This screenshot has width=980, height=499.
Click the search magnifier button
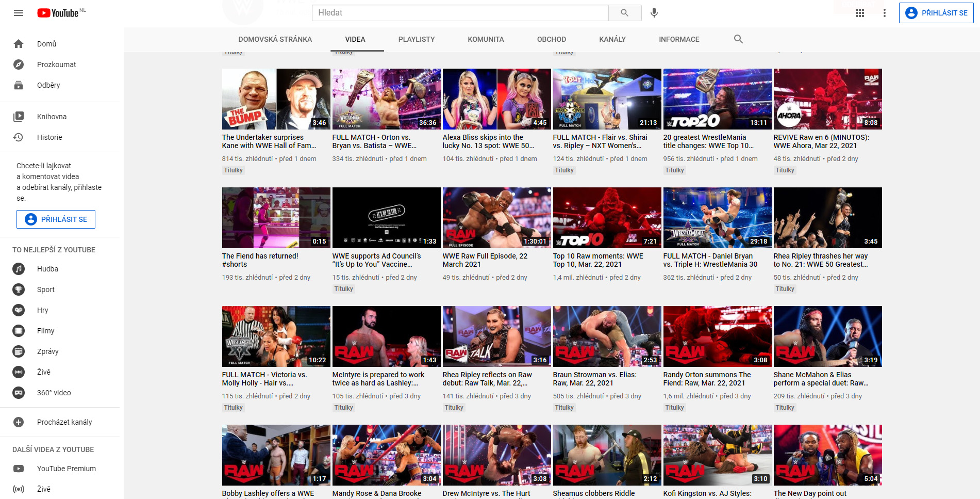[624, 13]
